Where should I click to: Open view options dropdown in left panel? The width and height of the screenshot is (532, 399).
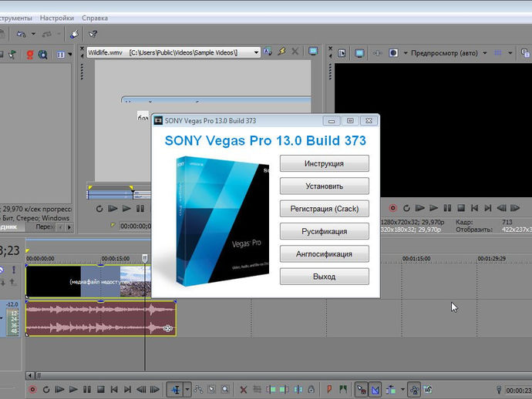point(70,54)
